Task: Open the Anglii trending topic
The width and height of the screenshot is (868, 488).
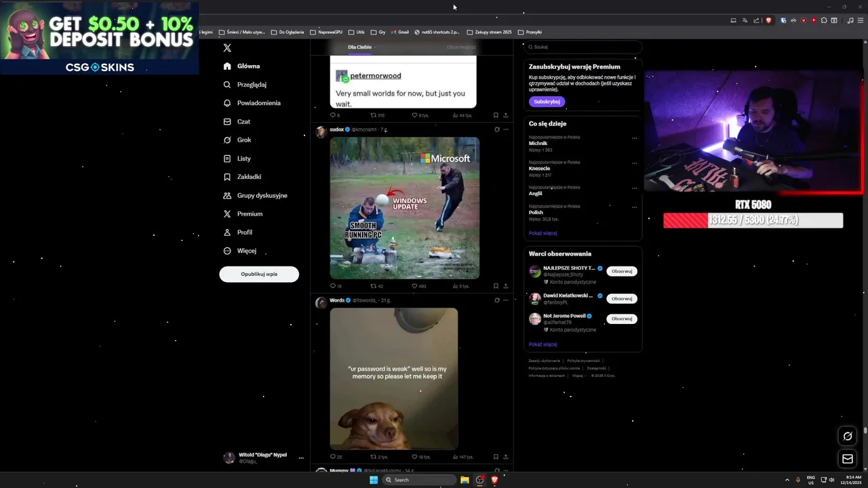Action: point(536,194)
